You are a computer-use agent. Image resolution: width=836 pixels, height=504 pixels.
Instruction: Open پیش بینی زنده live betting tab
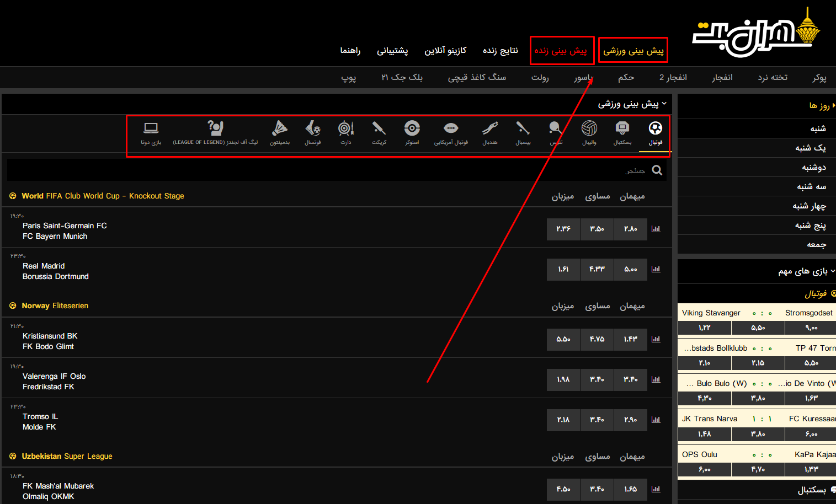[x=561, y=51]
